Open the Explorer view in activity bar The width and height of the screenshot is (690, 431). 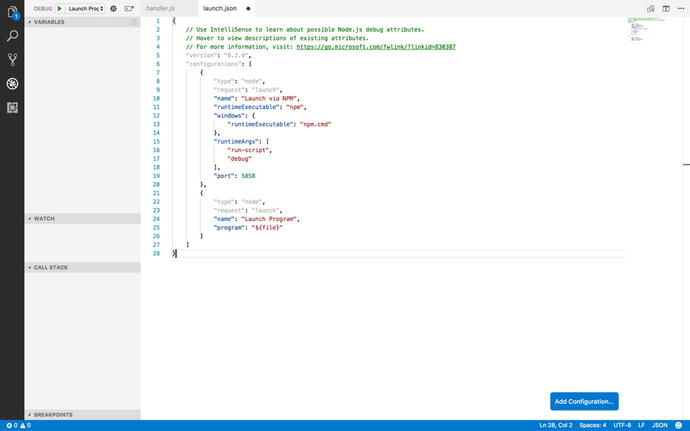pyautogui.click(x=12, y=12)
